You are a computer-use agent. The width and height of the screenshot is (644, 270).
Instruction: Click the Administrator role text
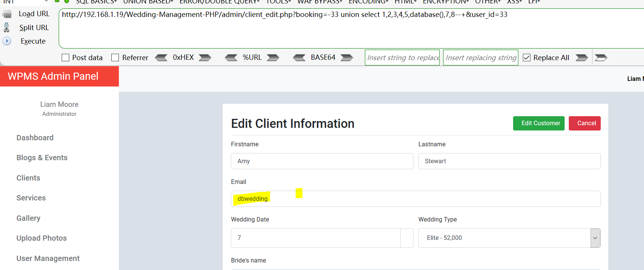[59, 114]
